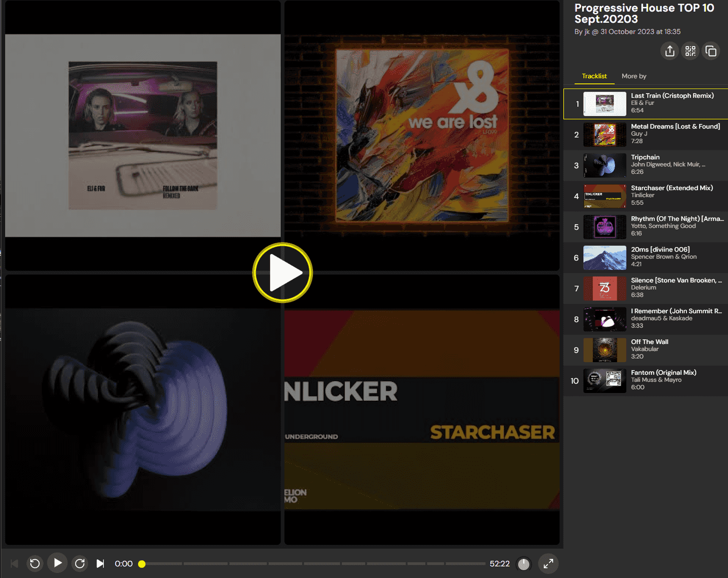
Task: Select I Remember (John Summit Remix) track
Action: point(646,320)
